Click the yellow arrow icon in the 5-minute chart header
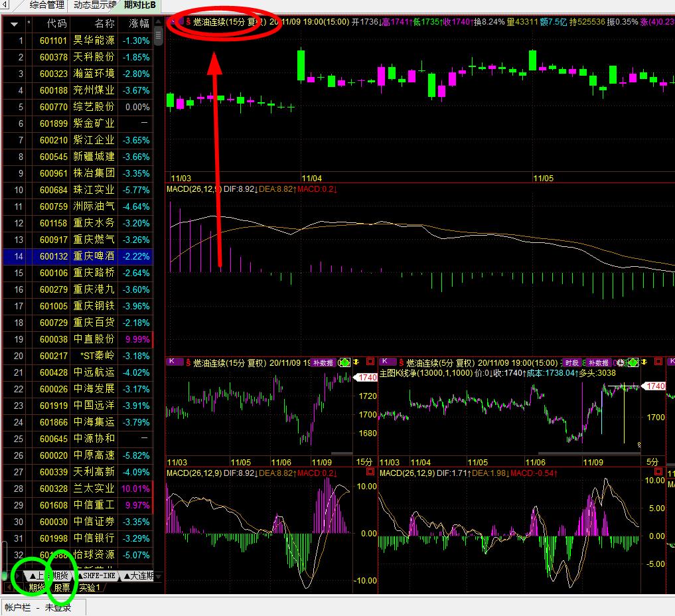The image size is (675, 616). click(x=645, y=362)
